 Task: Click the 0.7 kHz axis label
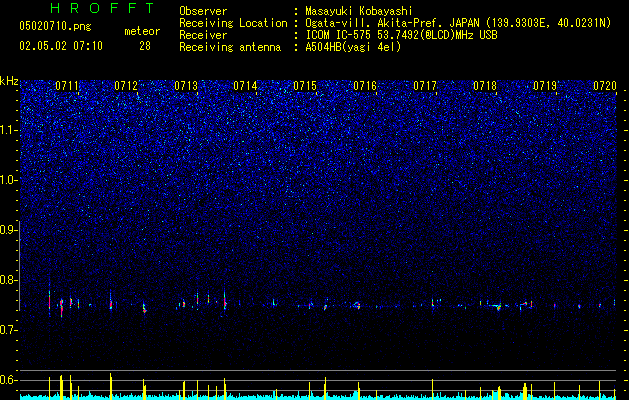pyautogui.click(x=9, y=330)
